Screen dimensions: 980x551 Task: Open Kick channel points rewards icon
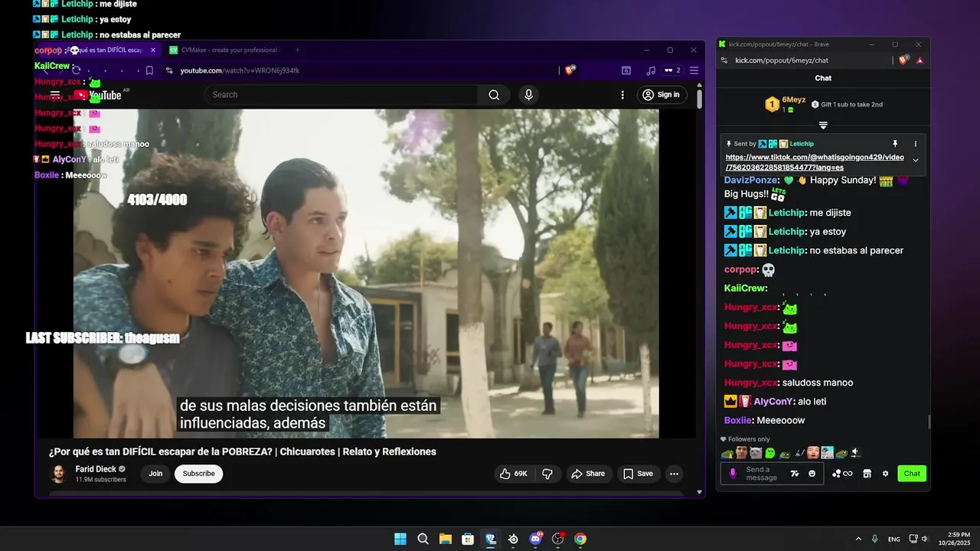coord(842,474)
